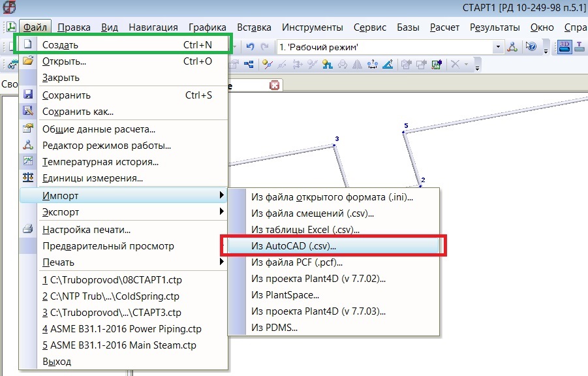Click the undo arrow in the toolbar
Screen dimensions: 588x376
tap(251, 47)
